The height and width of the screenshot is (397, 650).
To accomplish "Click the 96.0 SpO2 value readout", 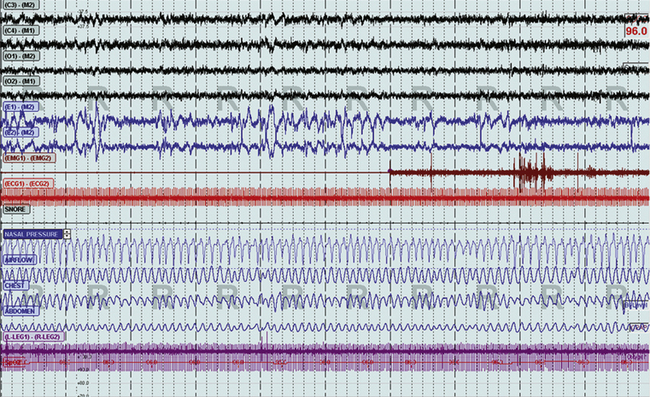I will coord(636,31).
